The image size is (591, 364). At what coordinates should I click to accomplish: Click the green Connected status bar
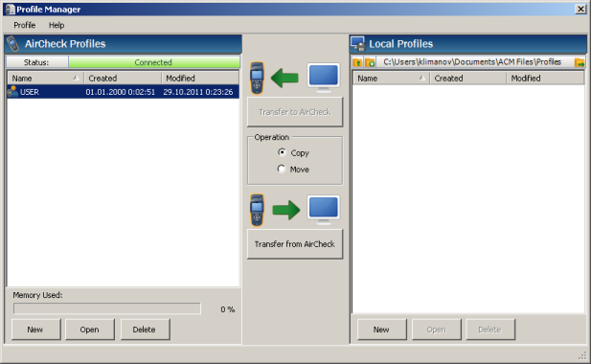[x=154, y=62]
